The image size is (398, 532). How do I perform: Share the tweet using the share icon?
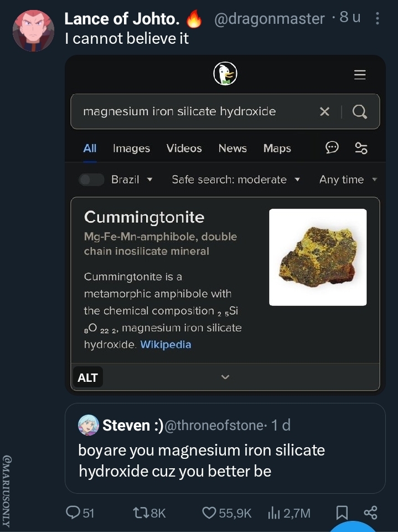(370, 513)
